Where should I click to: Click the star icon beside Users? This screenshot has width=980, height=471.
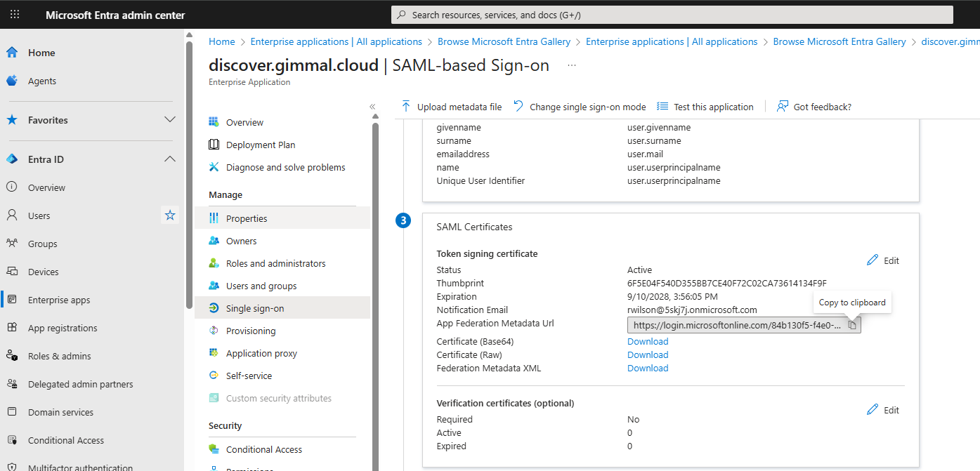170,215
